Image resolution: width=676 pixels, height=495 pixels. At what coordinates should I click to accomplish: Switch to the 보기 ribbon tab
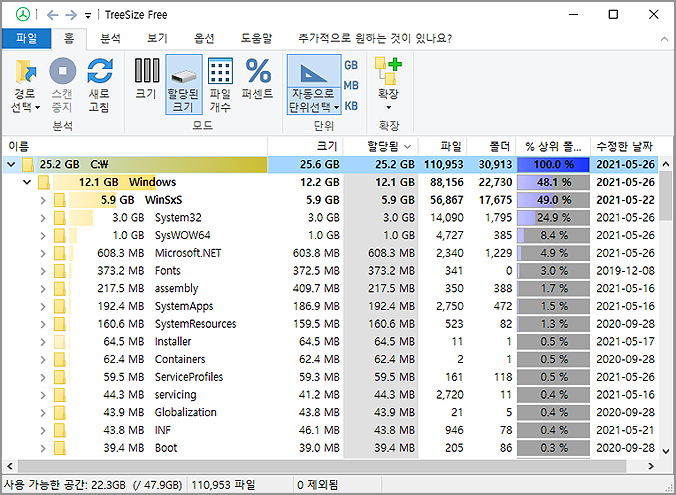pyautogui.click(x=157, y=38)
